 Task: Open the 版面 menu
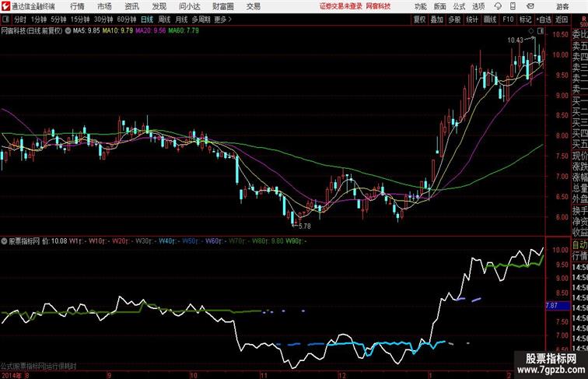[x=440, y=6]
